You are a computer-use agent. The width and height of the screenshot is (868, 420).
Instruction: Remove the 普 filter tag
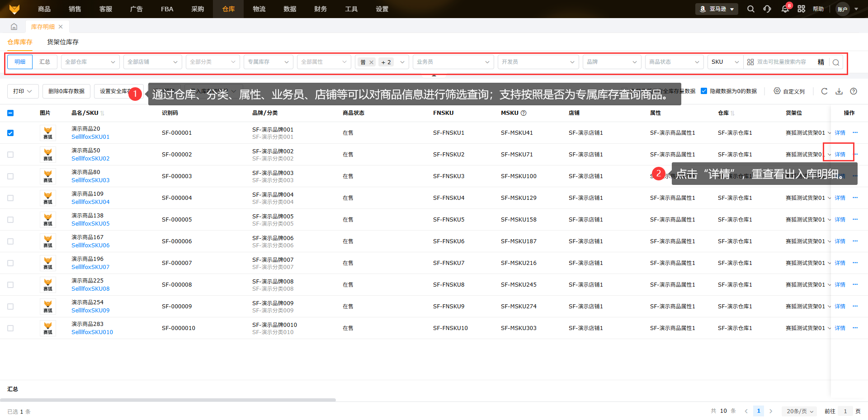pyautogui.click(x=371, y=62)
